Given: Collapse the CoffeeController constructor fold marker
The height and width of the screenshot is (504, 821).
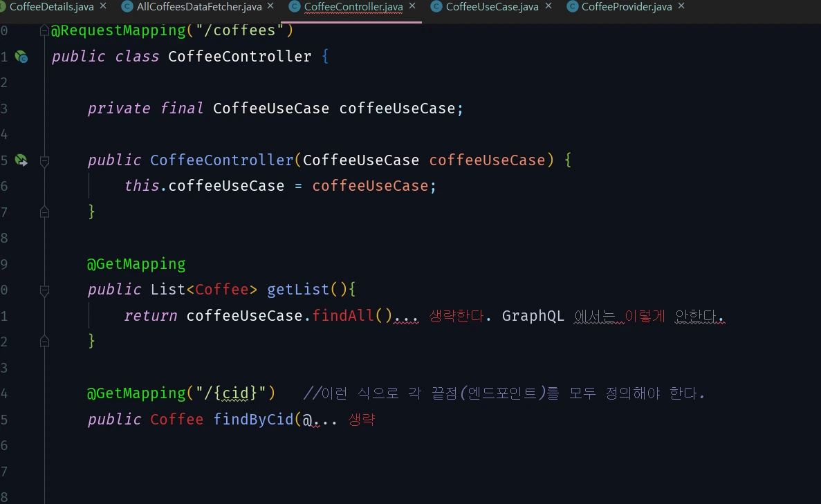Looking at the screenshot, I should click(44, 161).
